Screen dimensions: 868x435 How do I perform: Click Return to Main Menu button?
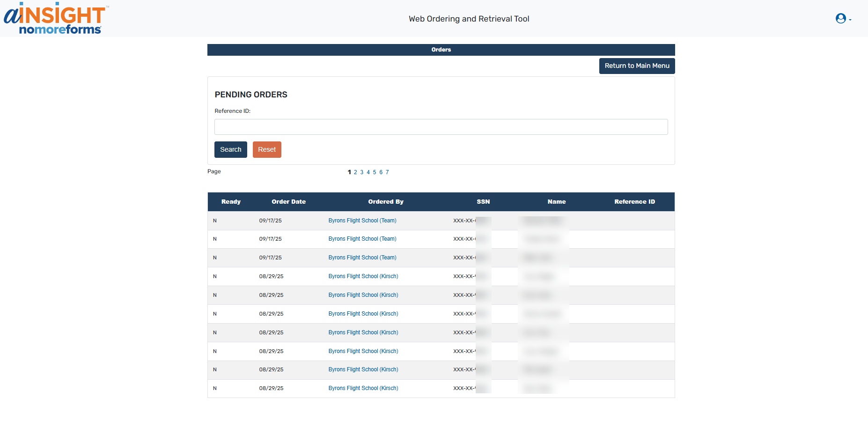pyautogui.click(x=637, y=66)
